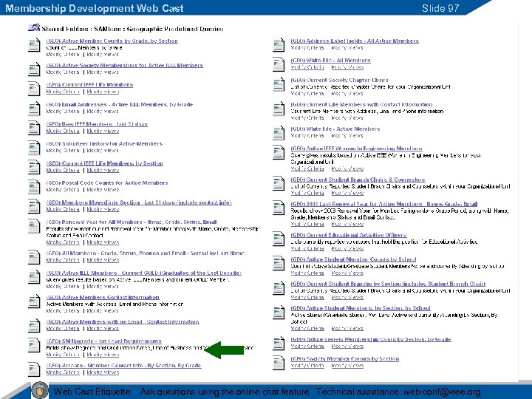
Task: Click the document icon beside Active Society Memberships query
Action: coord(34,69)
